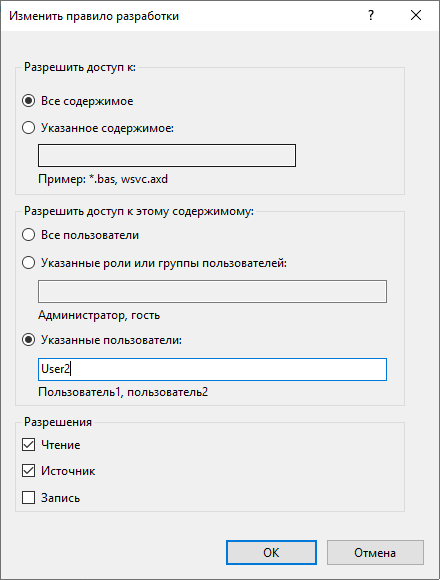
Task: Select the 'Все содержимое' radio option
Action: click(x=28, y=101)
